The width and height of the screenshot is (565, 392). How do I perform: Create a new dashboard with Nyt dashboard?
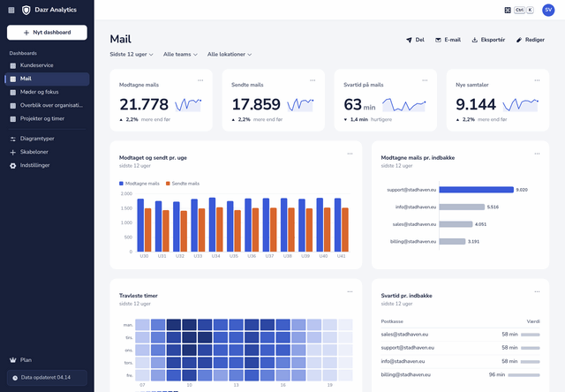47,33
